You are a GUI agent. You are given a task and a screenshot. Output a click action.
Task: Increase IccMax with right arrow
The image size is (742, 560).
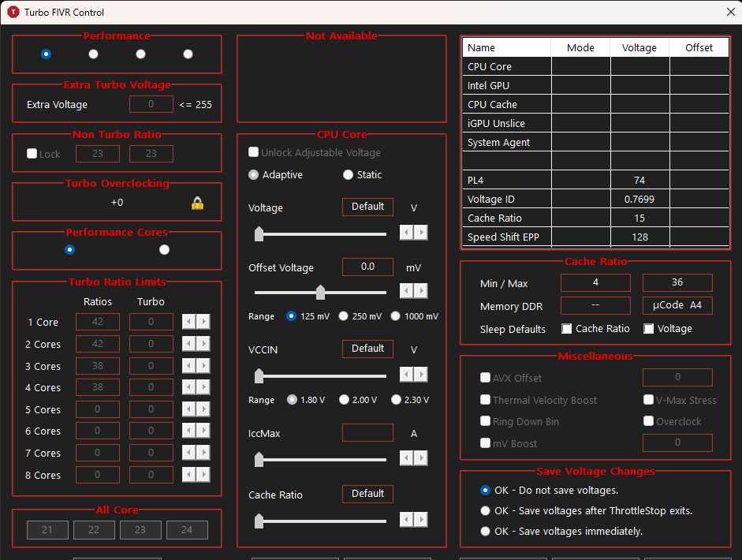[x=421, y=457]
